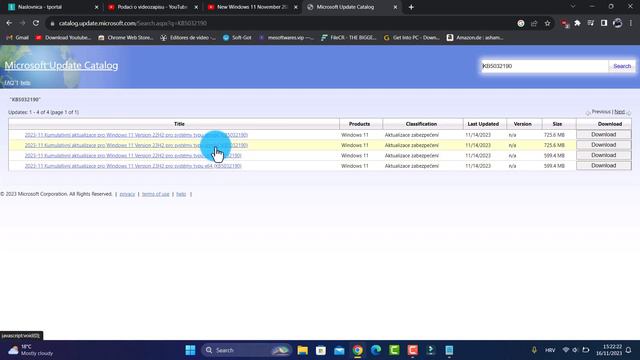Select the Microsoft Update Catalog tab
The height and width of the screenshot is (360, 640).
352,7
